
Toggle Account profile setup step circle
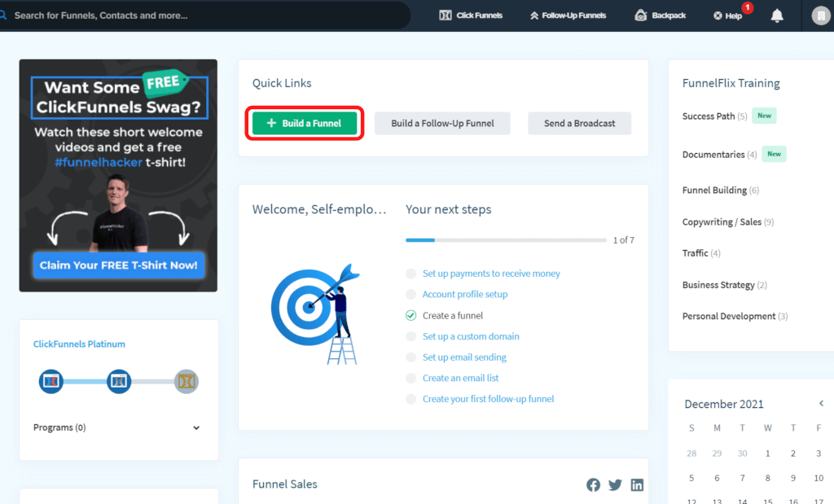pos(410,295)
